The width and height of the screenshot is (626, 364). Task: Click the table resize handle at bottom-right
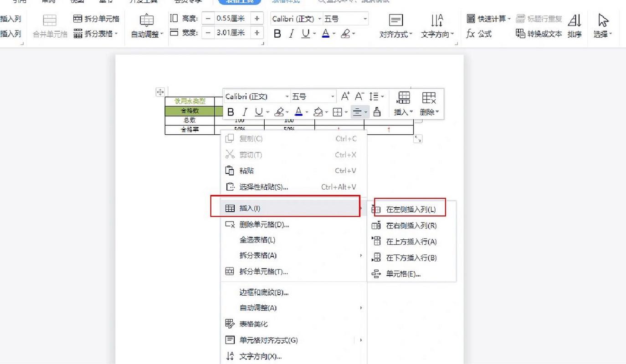418,139
